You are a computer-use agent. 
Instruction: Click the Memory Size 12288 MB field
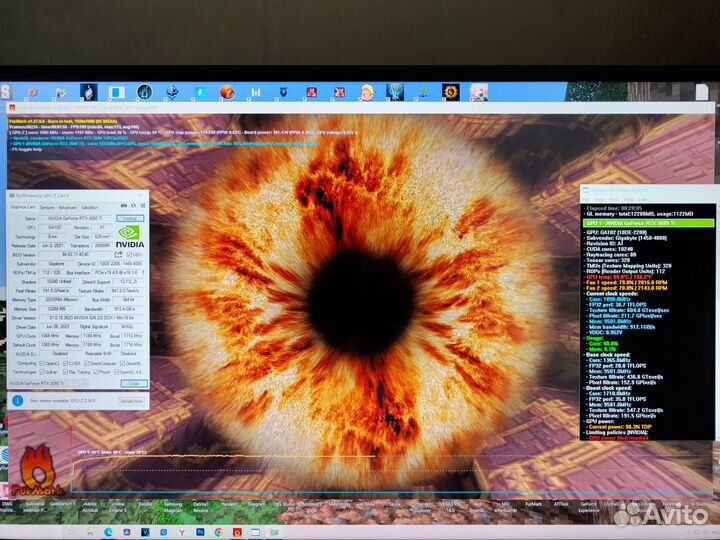pyautogui.click(x=56, y=309)
